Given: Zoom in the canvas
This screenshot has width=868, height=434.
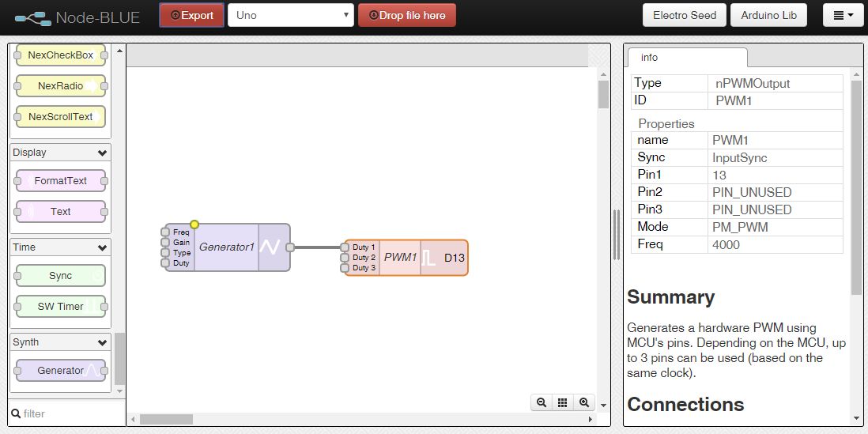Looking at the screenshot, I should point(584,402).
